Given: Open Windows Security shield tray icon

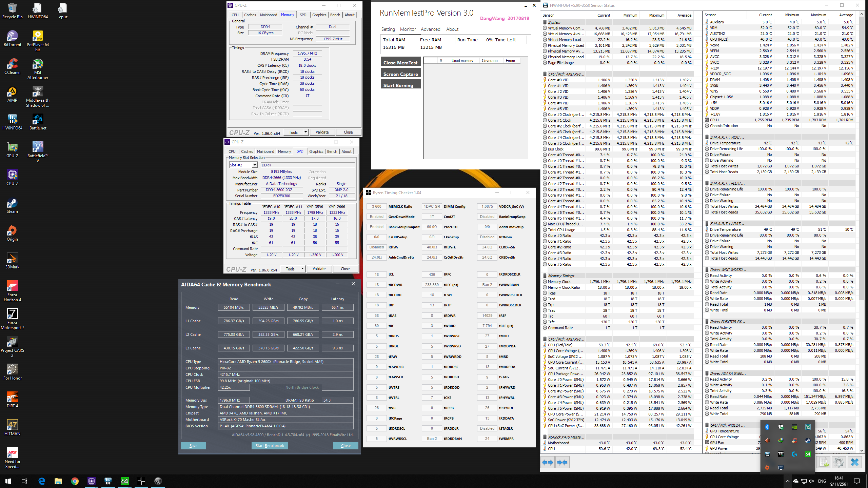Looking at the screenshot, I should coord(781,427).
